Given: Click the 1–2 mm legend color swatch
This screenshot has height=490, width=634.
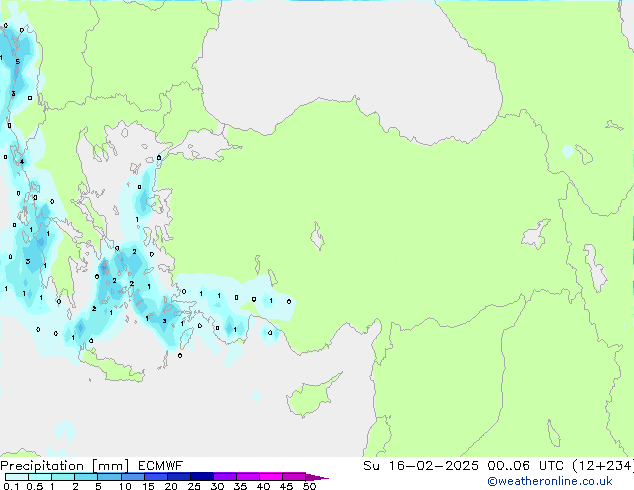Looking at the screenshot, I should 63,477.
